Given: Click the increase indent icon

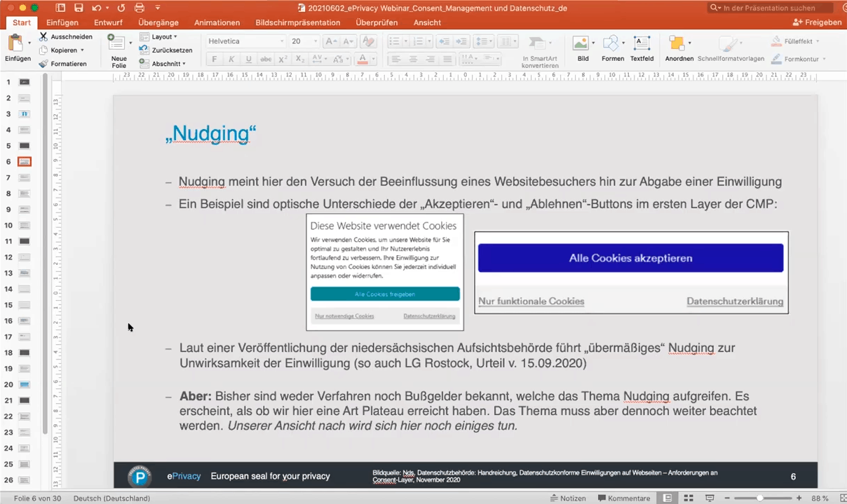Looking at the screenshot, I should [x=460, y=41].
